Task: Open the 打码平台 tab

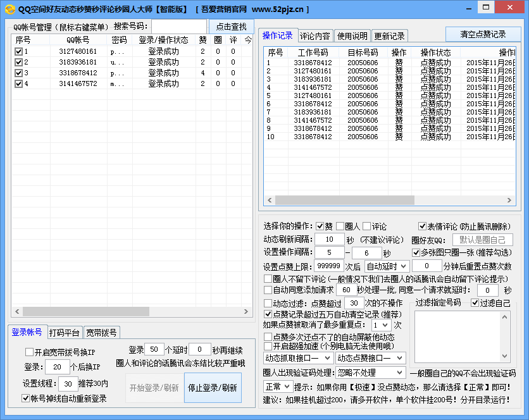Action: pyautogui.click(x=65, y=333)
